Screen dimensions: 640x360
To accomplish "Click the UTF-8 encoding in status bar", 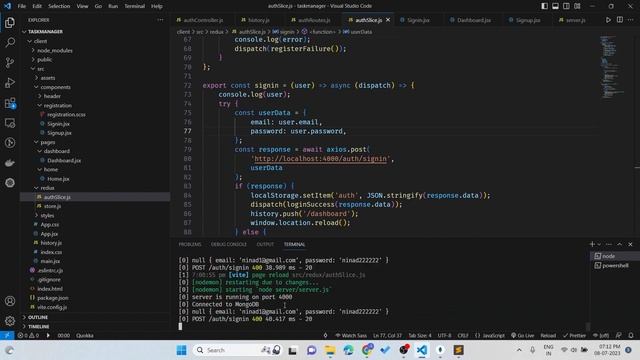I will tap(444, 336).
